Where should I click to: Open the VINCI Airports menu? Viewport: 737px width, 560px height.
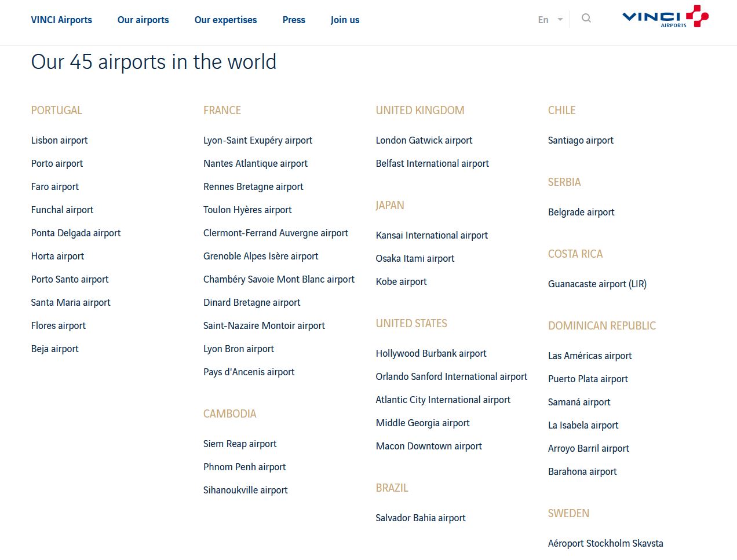point(61,20)
